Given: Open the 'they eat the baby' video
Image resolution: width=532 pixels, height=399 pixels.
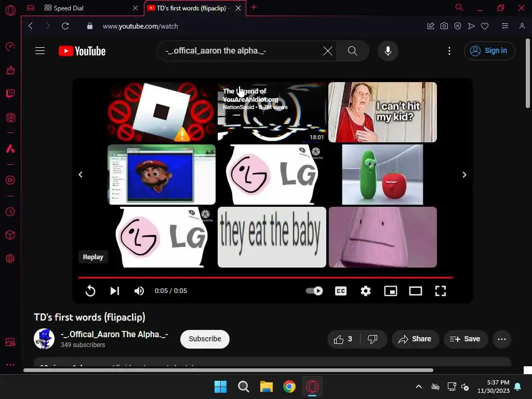Looking at the screenshot, I should (272, 237).
